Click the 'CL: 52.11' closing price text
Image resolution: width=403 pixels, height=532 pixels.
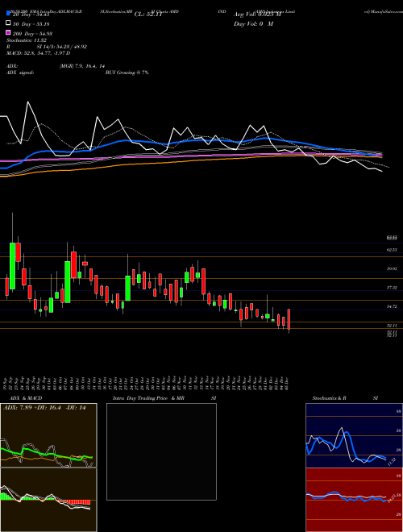148,15
